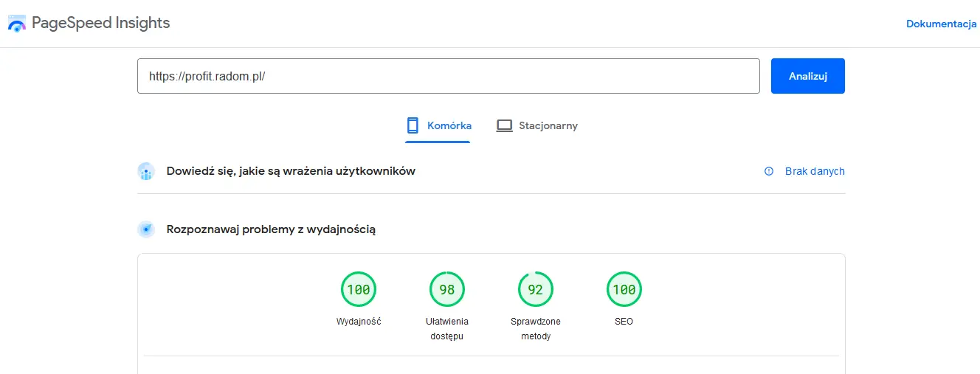The width and height of the screenshot is (980, 374).
Task: Click the Sprawdzone metody label text
Action: coord(536,329)
